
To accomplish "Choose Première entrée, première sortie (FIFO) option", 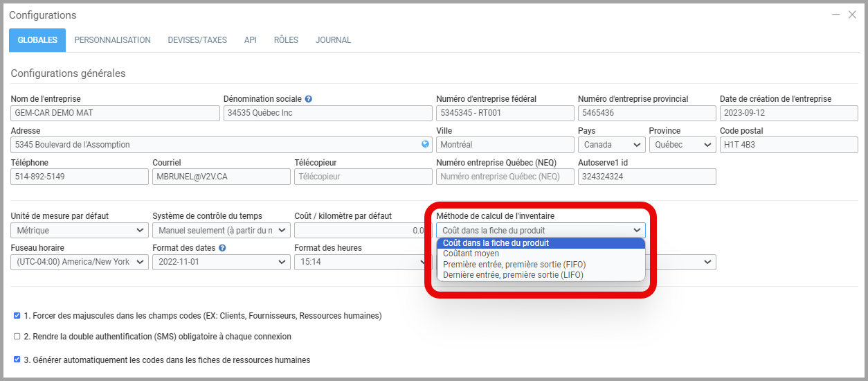I will (x=514, y=265).
